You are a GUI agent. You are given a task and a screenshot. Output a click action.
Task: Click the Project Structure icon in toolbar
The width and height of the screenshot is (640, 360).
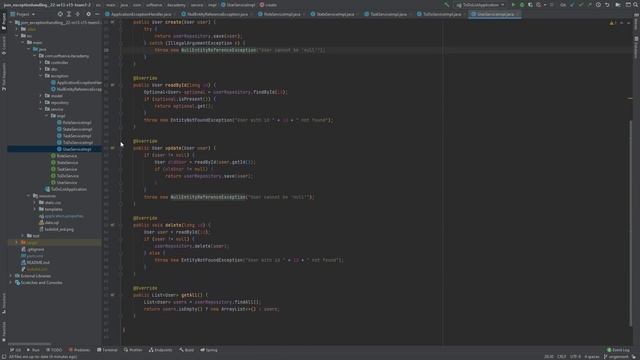pos(628,5)
